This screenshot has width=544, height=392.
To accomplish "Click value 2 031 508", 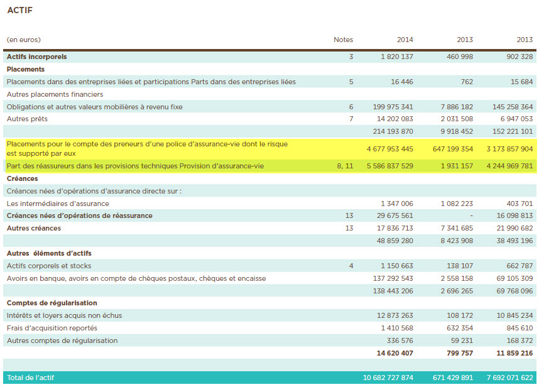I will [457, 119].
